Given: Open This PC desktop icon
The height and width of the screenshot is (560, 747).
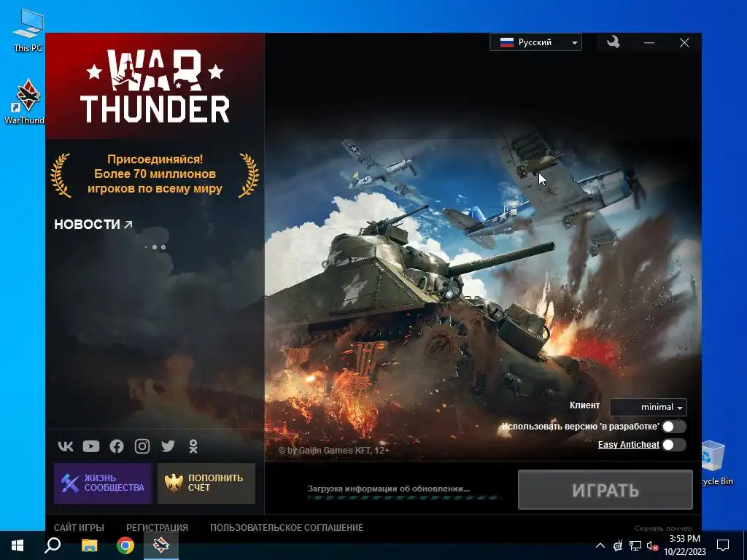Looking at the screenshot, I should (28, 31).
